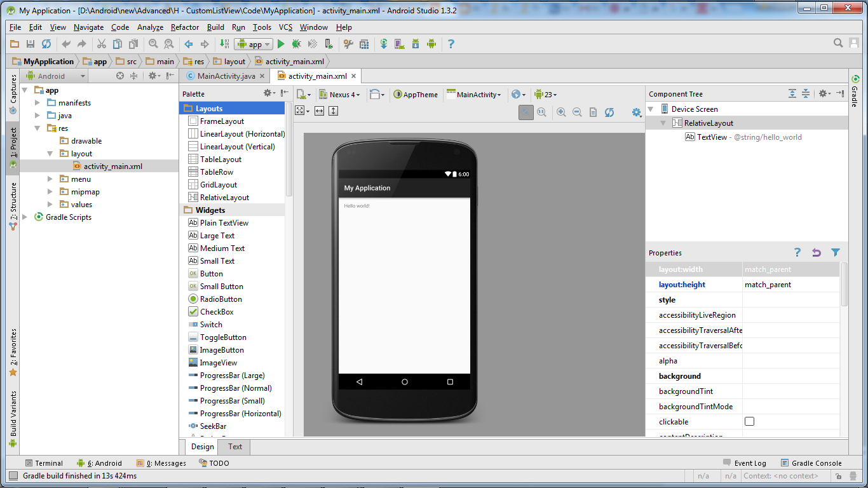This screenshot has width=868, height=488.
Task: Click the Search Everywhere magnifier icon
Action: point(838,43)
